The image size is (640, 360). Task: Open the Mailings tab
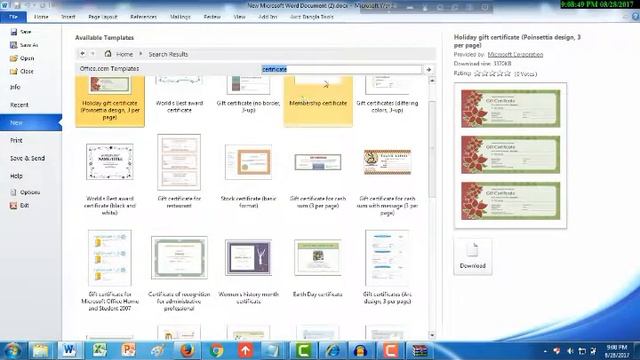(180, 17)
